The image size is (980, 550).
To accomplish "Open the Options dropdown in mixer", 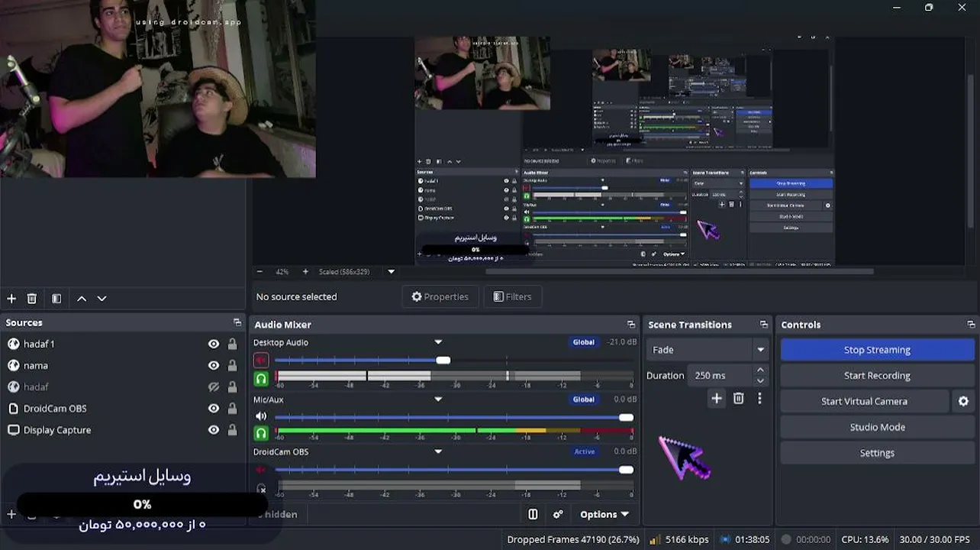I will (x=604, y=514).
